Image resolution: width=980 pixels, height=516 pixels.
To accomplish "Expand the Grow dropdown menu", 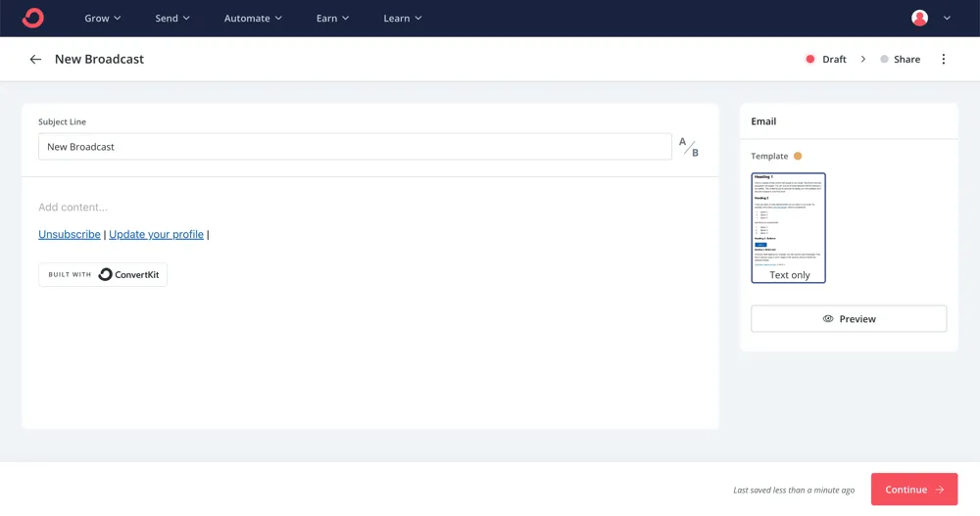I will (103, 18).
